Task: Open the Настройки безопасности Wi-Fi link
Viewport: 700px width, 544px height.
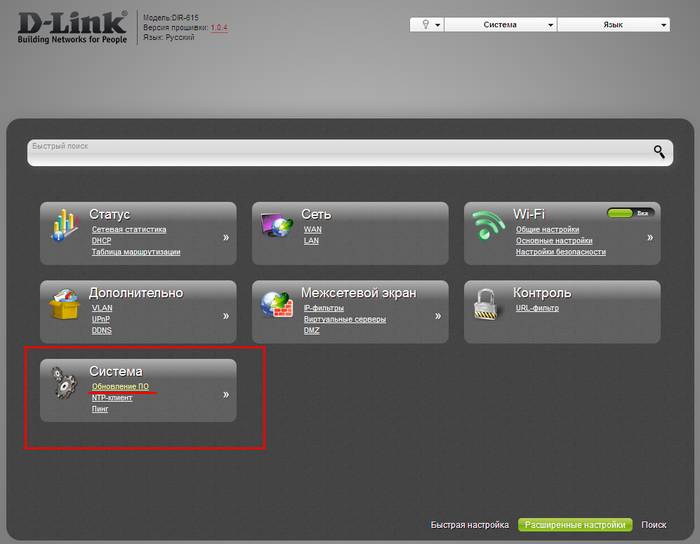Action: point(560,252)
